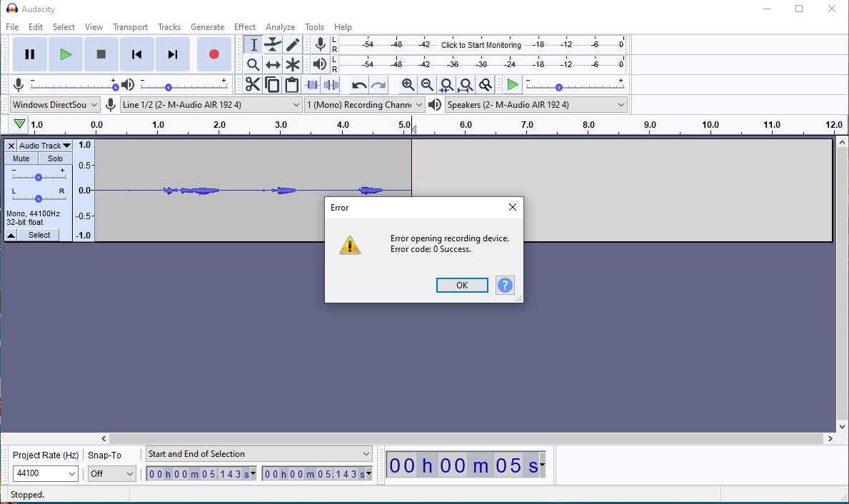This screenshot has height=504, width=849.
Task: Click the Zoom Toggle icon
Action: (486, 85)
